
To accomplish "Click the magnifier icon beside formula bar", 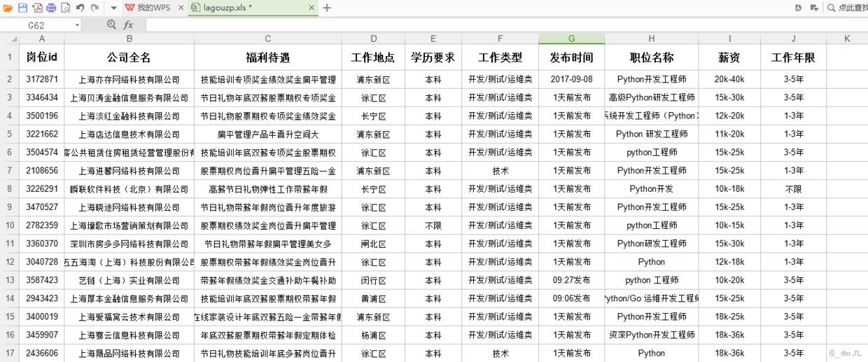I will pos(111,25).
